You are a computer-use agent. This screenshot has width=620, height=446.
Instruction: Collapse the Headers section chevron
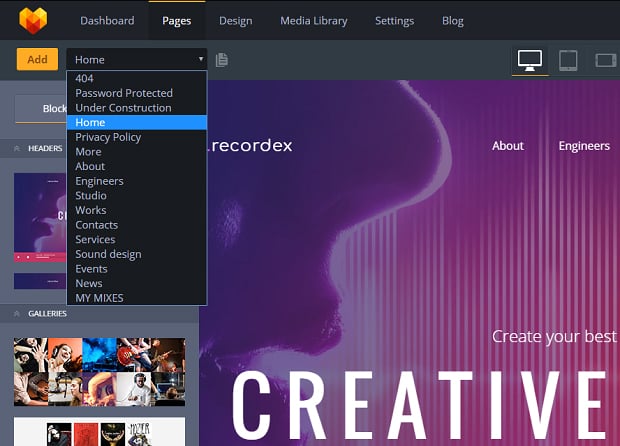coord(17,149)
